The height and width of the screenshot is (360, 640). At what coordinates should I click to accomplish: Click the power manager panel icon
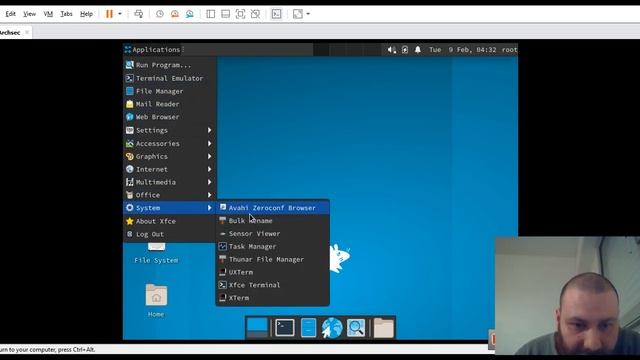point(405,50)
